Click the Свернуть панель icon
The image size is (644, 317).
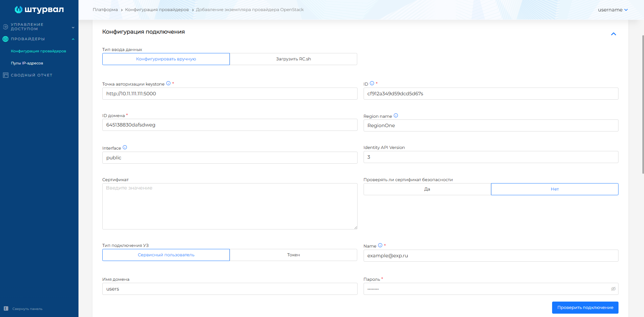tap(6, 309)
